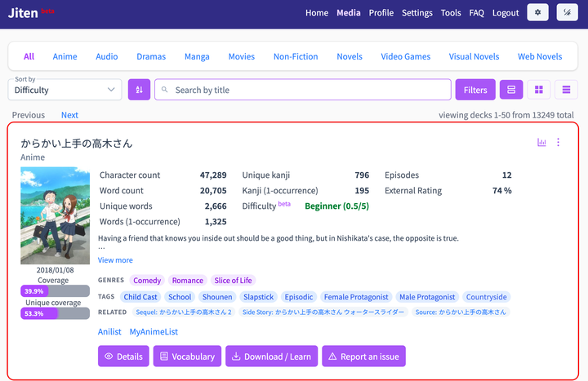Select the Dramas media tab
The width and height of the screenshot is (588, 381).
pyautogui.click(x=151, y=56)
